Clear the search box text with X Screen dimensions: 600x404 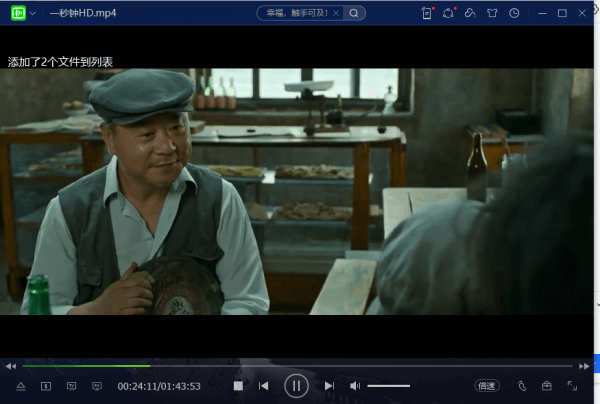(x=336, y=13)
